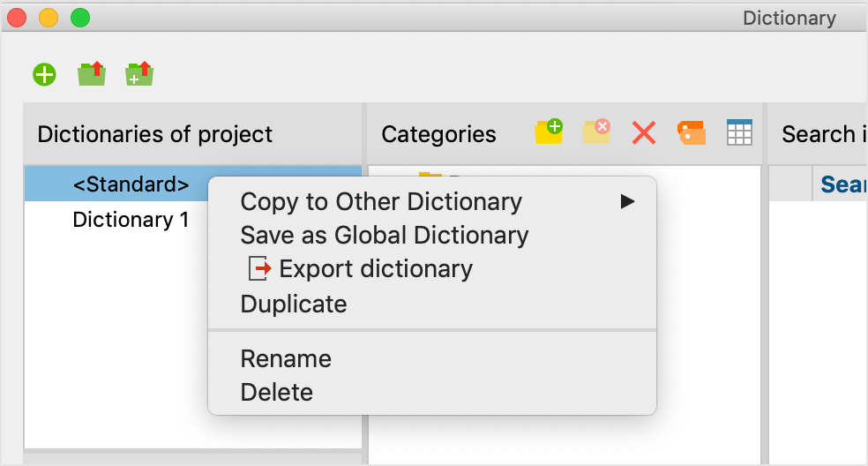Screen dimensions: 868x466
Task: Choose Duplicate from the context menu
Action: pos(294,304)
